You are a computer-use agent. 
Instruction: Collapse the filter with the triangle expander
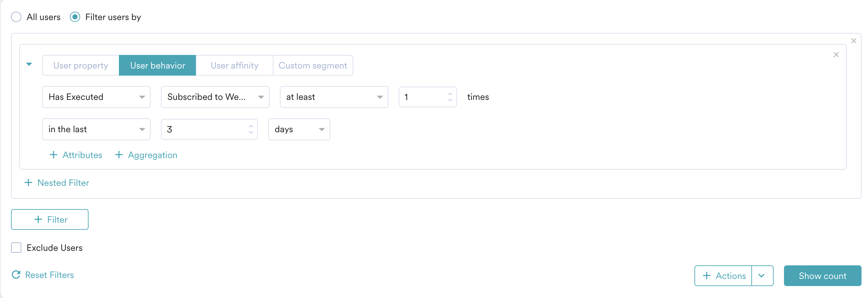[x=29, y=64]
